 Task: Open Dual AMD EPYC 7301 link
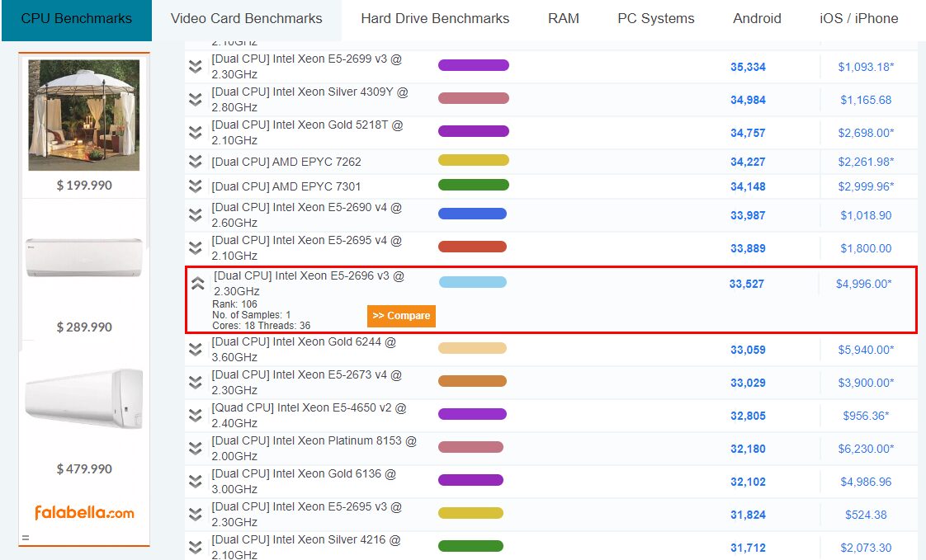(286, 186)
